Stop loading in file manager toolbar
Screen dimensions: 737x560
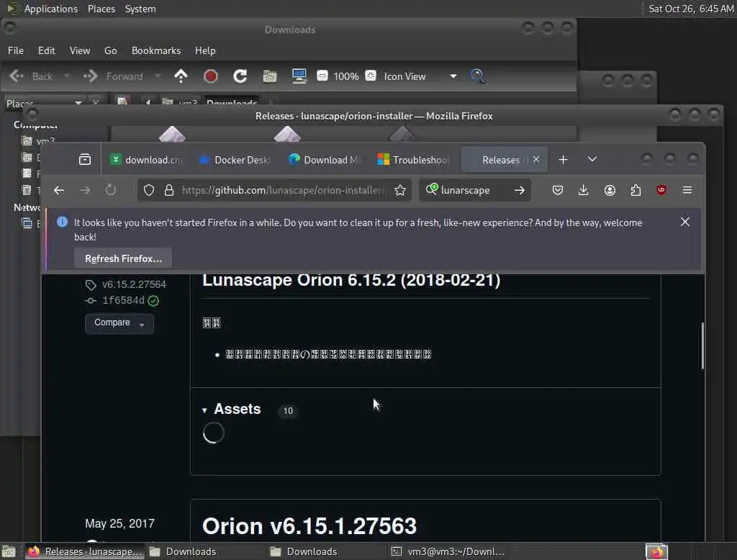click(x=210, y=76)
